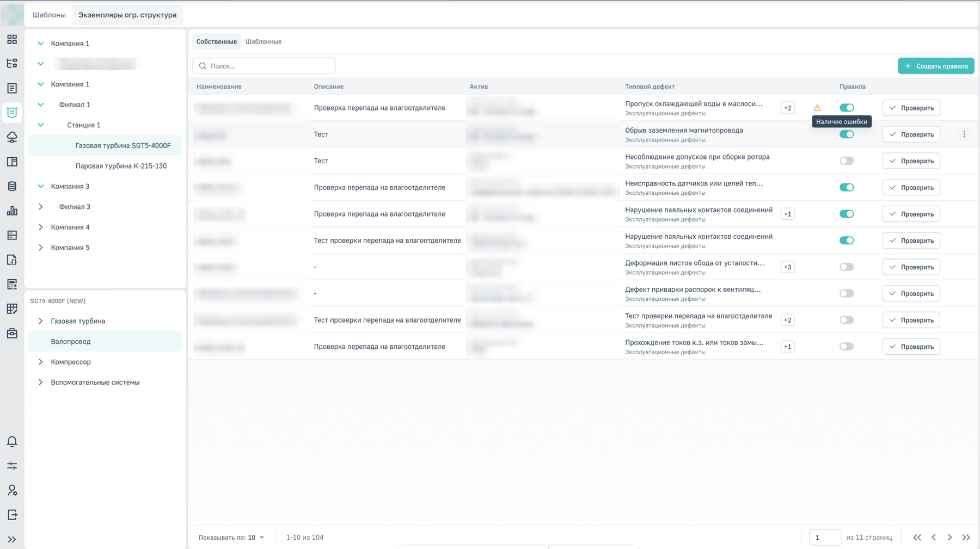Switch to the Шаблонные tab
Screen dimensions: 980x549
tap(264, 41)
